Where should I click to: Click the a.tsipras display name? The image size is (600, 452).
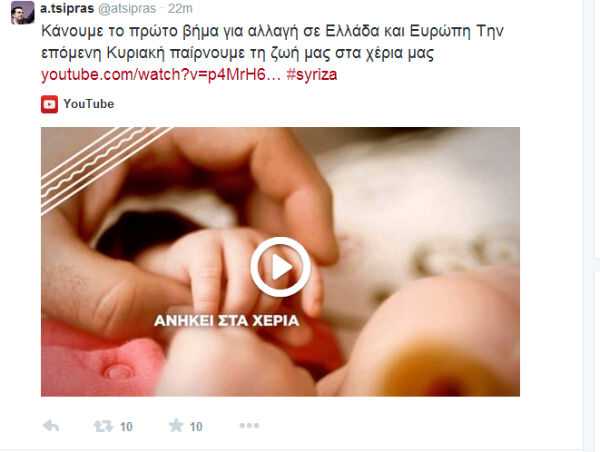point(67,8)
